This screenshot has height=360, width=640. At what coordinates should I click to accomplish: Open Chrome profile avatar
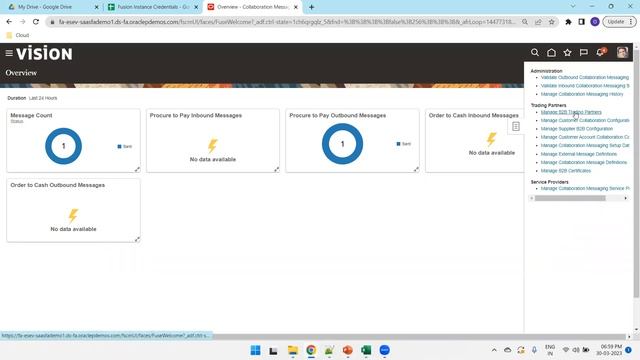[x=595, y=22]
